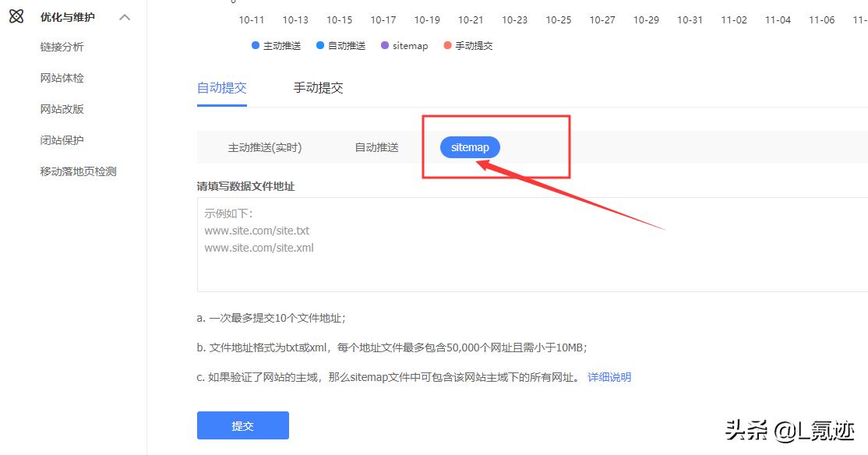Switch to 自动推送 submission mode

[x=376, y=146]
